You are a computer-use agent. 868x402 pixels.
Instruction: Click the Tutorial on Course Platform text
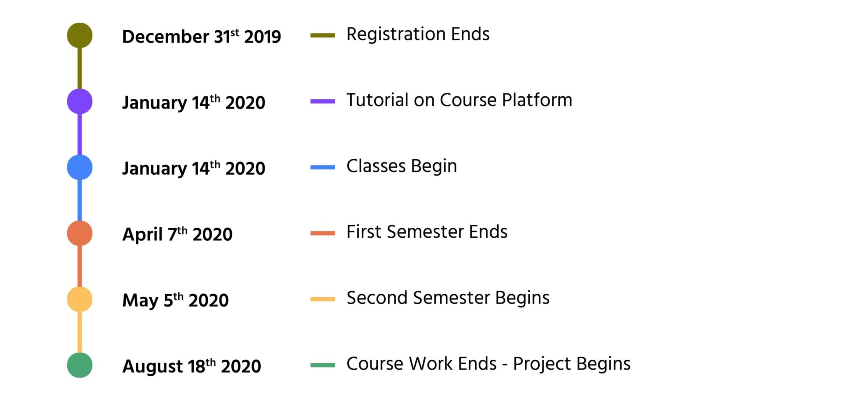pyautogui.click(x=459, y=100)
